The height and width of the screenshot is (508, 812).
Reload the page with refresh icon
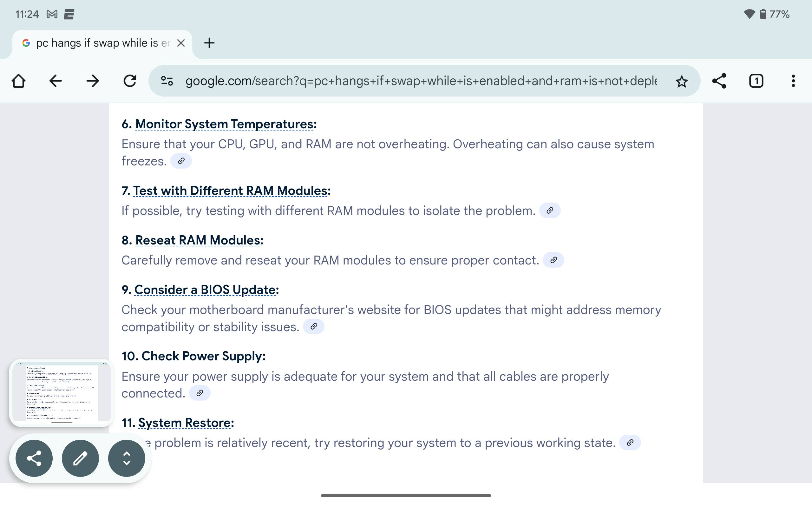click(130, 81)
